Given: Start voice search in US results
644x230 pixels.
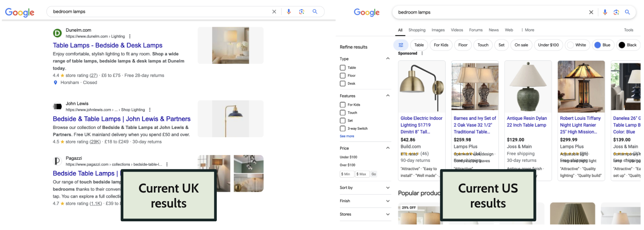Looking at the screenshot, I should (605, 12).
